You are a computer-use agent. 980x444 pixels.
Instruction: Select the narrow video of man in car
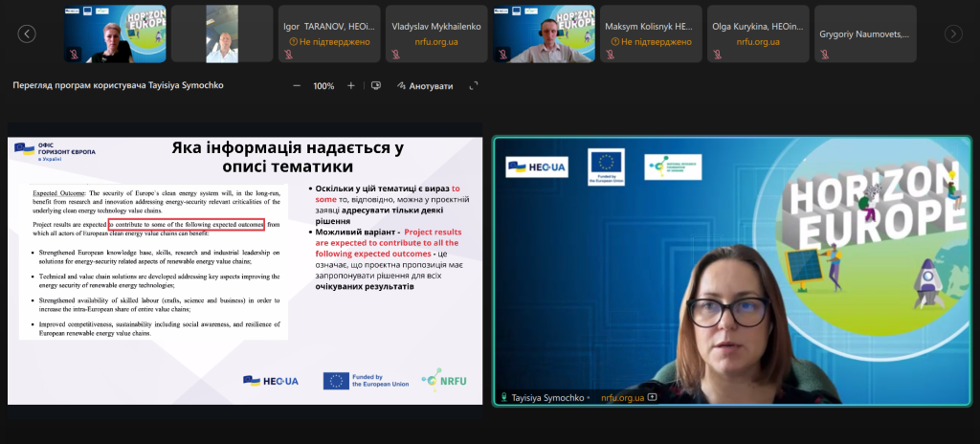[222, 33]
